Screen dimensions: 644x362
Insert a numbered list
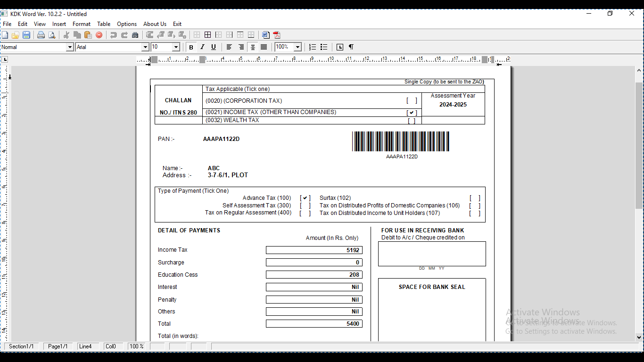(313, 47)
